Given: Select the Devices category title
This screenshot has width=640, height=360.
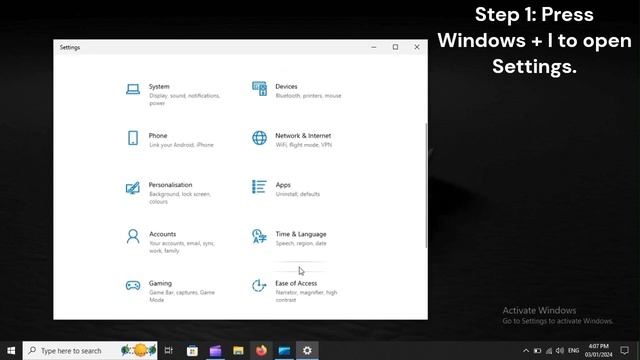Looking at the screenshot, I should click(x=286, y=87).
